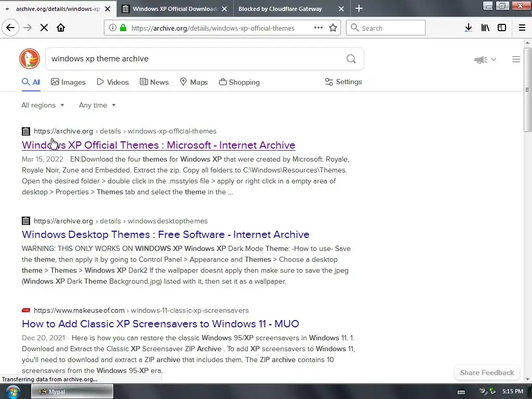
Task: Open the page actions three-dot menu
Action: pos(318,28)
